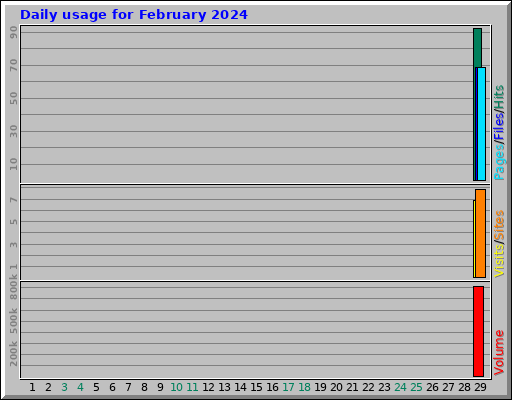Viewport: 512px width, 400px height.
Task: Click green day label 10 on x-axis
Action: pos(176,387)
